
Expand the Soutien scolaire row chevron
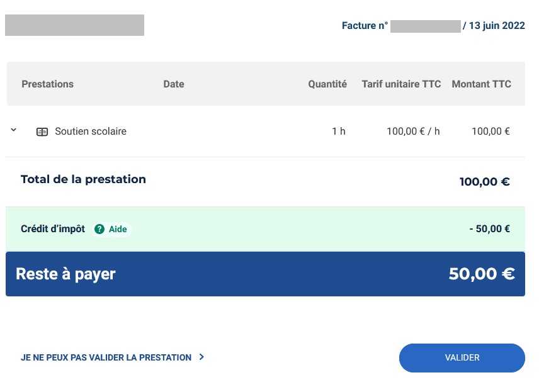pyautogui.click(x=13, y=130)
